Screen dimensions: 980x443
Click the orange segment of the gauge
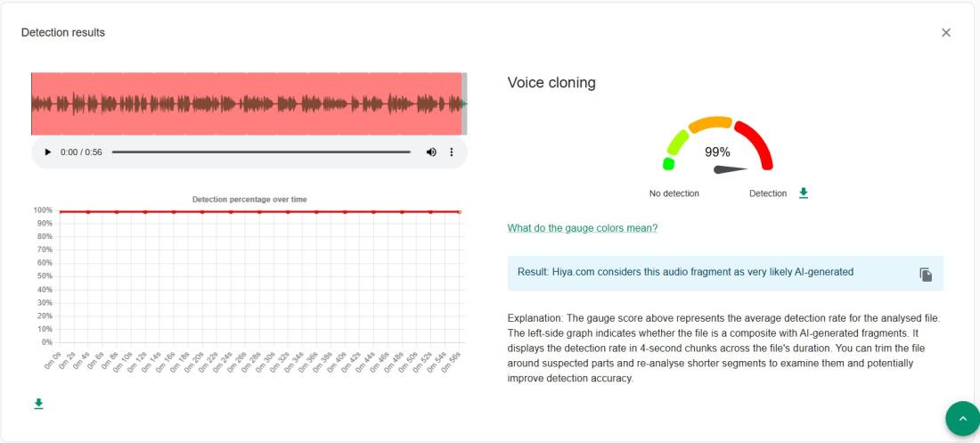711,124
